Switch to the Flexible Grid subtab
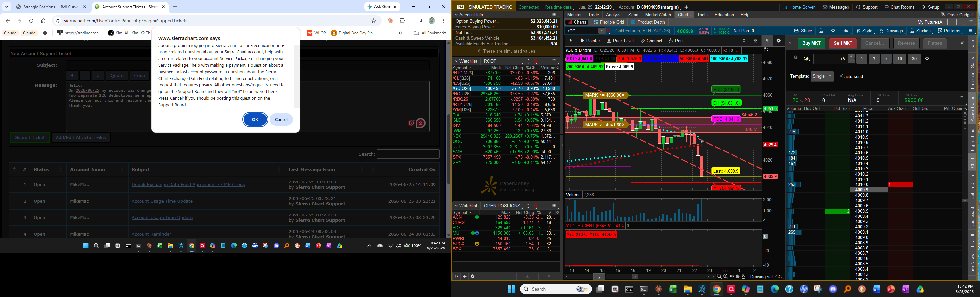 pos(609,22)
